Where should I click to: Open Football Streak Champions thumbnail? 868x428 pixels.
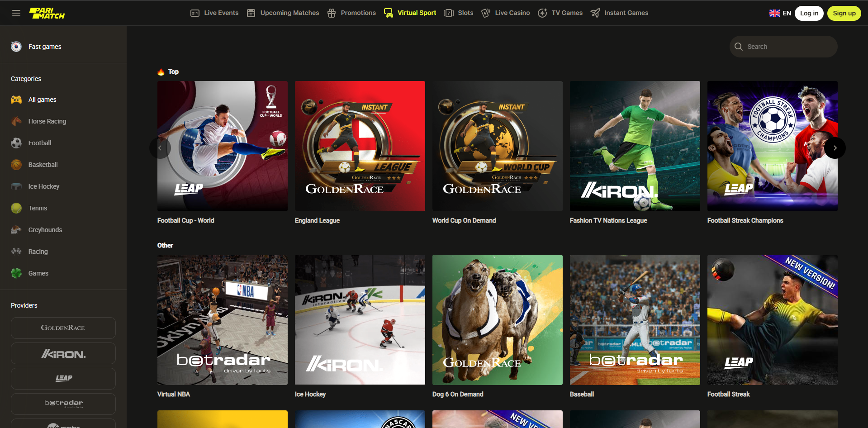[773, 146]
